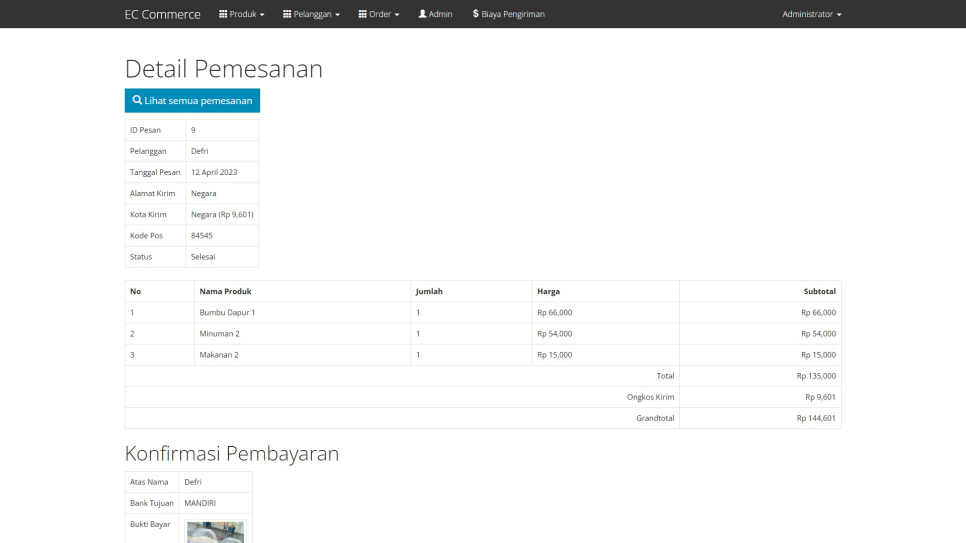Select the Ongkos Kirim label

651,397
